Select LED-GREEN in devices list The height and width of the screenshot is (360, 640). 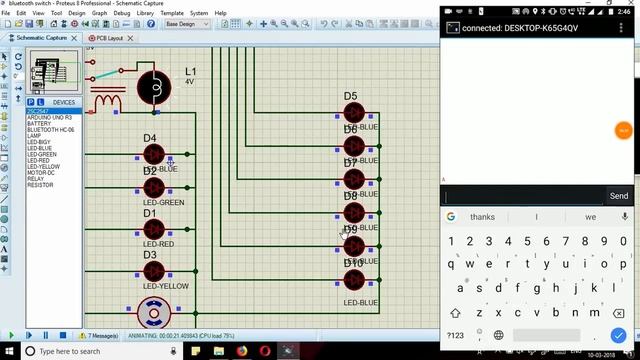click(x=42, y=154)
